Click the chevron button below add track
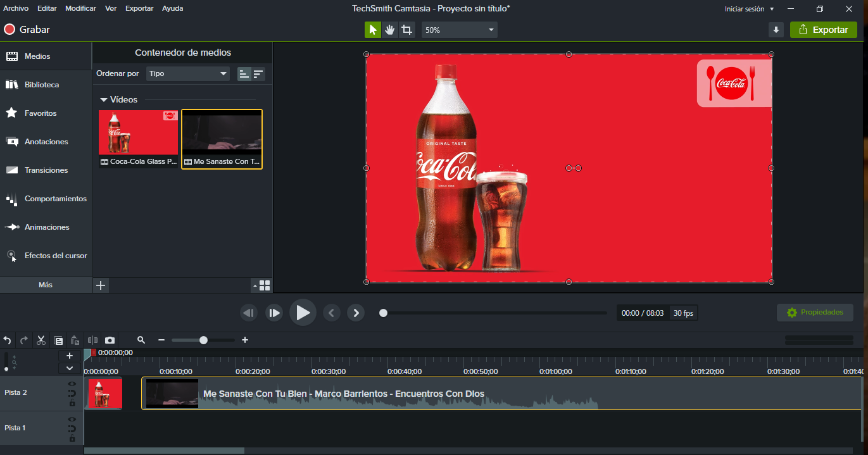 70,368
